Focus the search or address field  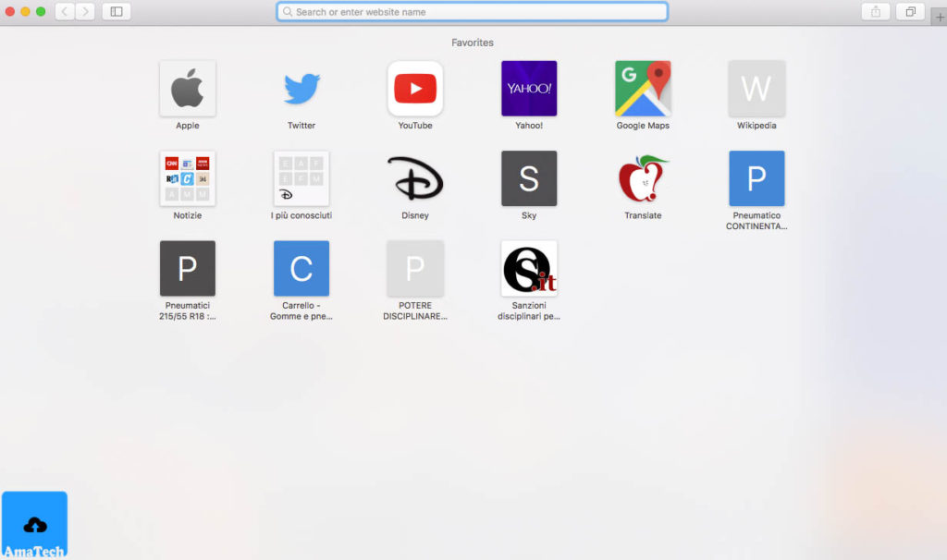(x=473, y=11)
